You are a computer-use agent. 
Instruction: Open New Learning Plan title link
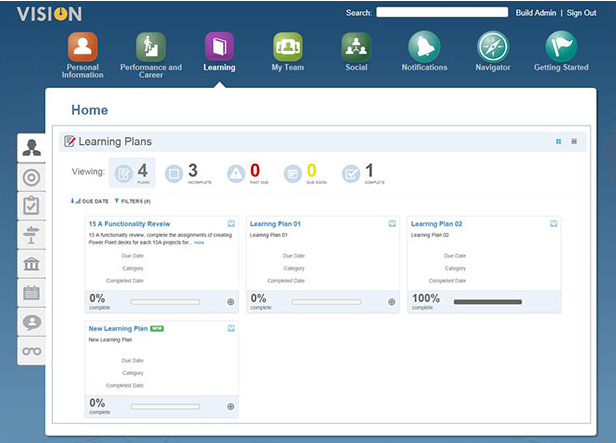118,329
